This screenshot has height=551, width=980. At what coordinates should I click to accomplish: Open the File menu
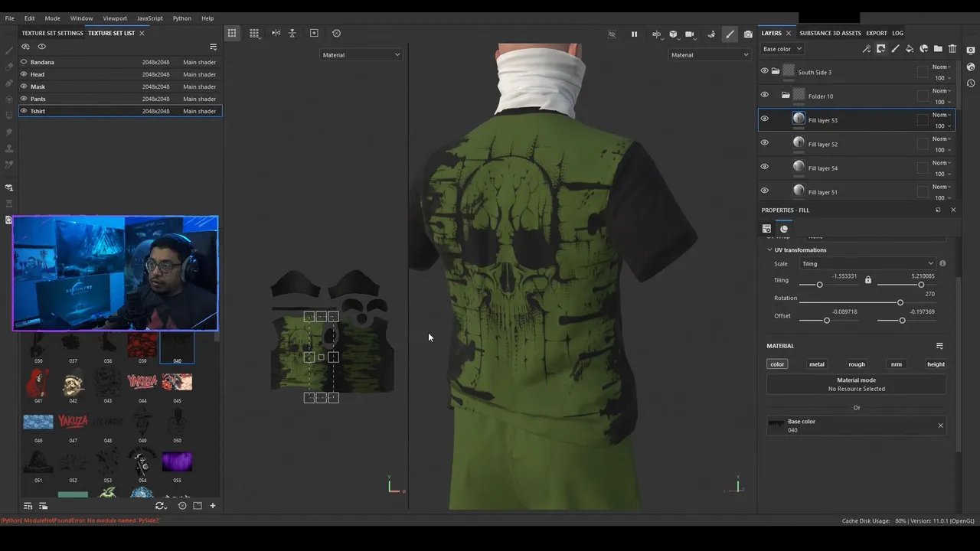tap(10, 18)
